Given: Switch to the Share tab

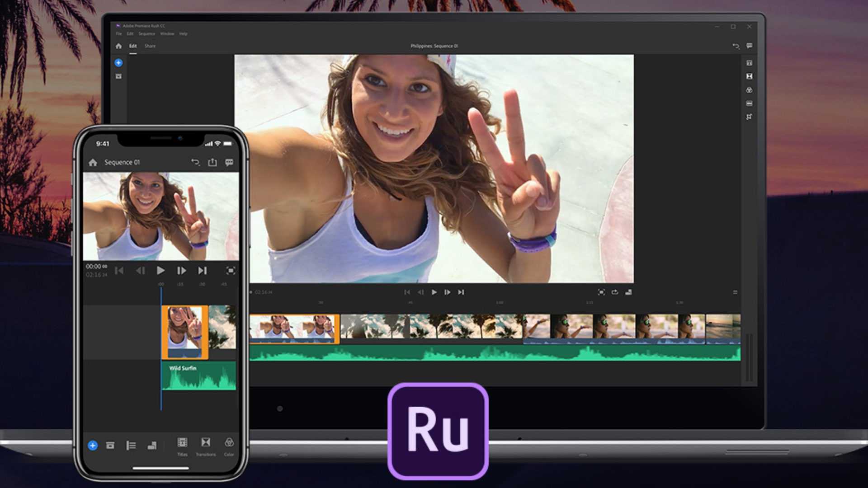Looking at the screenshot, I should pyautogui.click(x=150, y=46).
